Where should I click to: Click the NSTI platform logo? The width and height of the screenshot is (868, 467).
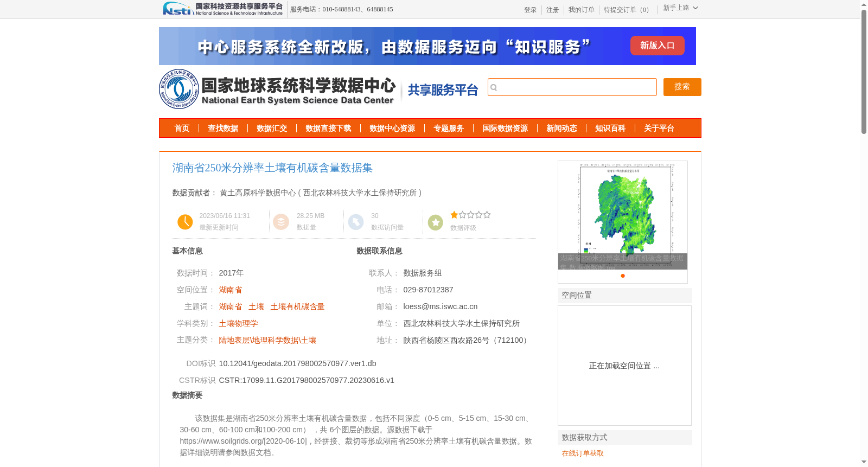point(223,9)
